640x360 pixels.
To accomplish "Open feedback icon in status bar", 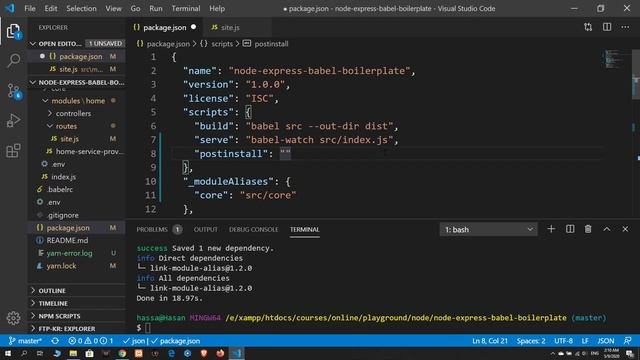I will [x=628, y=341].
